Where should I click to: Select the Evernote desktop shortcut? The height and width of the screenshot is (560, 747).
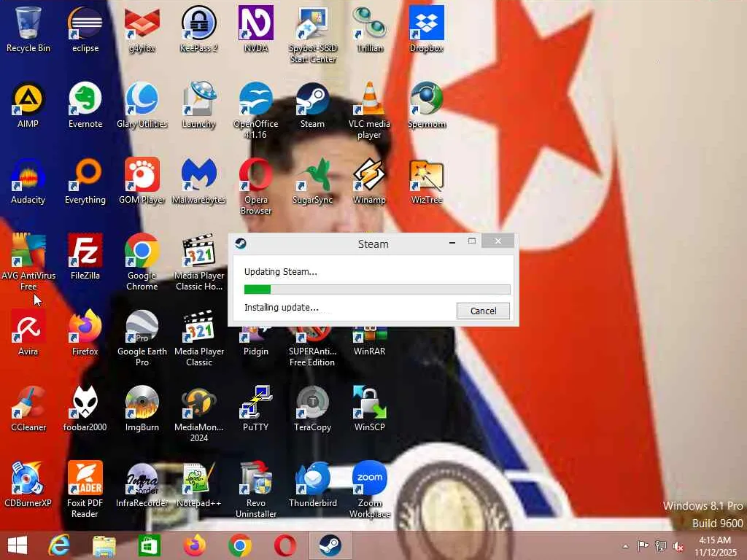coord(85,105)
